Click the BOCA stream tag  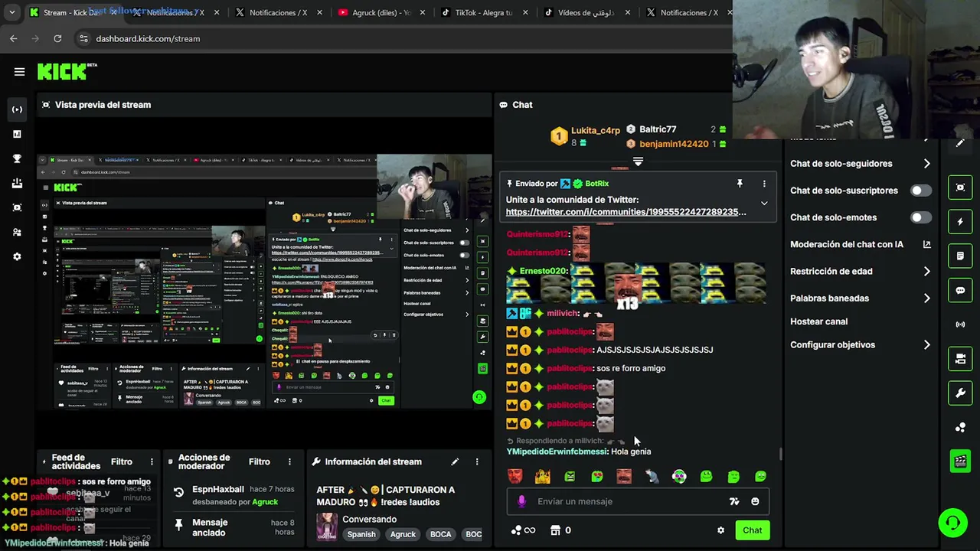(440, 535)
